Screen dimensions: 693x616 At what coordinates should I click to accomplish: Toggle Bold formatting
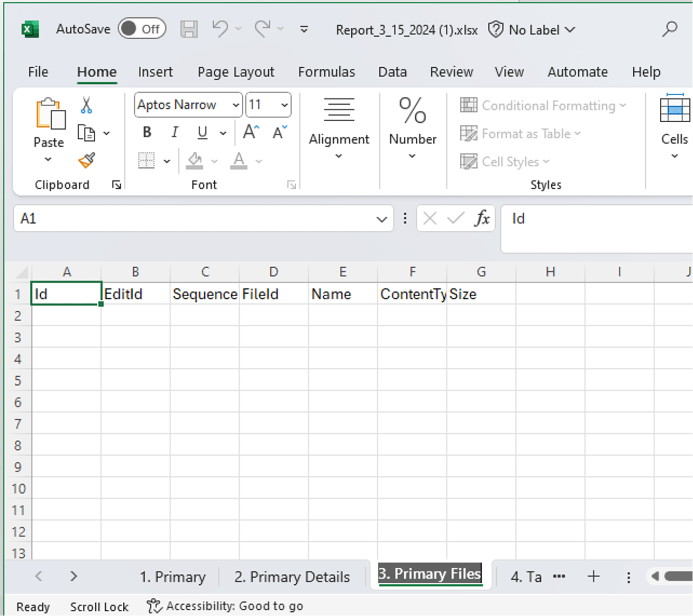coord(147,132)
